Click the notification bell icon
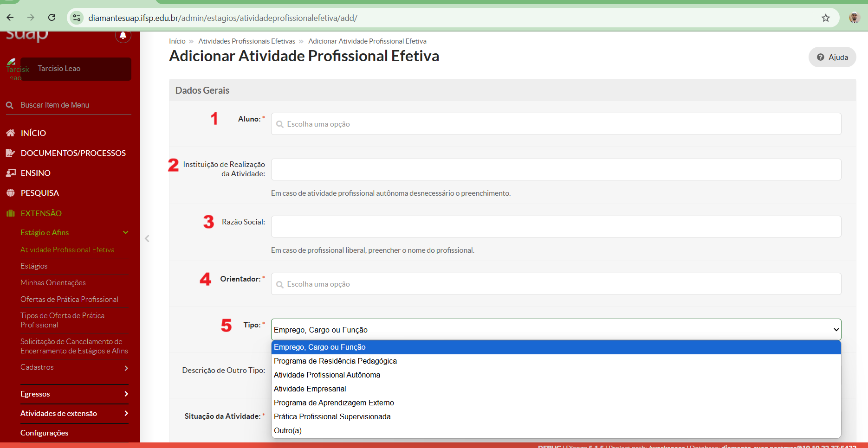 click(123, 35)
